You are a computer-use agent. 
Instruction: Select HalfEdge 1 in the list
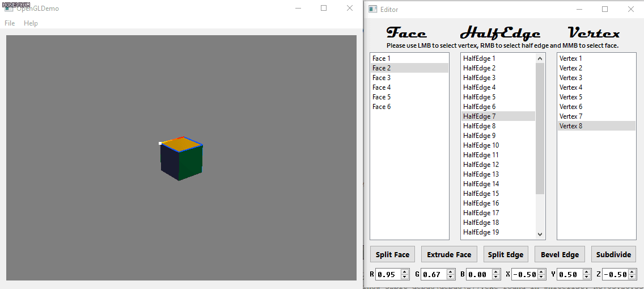[498, 58]
